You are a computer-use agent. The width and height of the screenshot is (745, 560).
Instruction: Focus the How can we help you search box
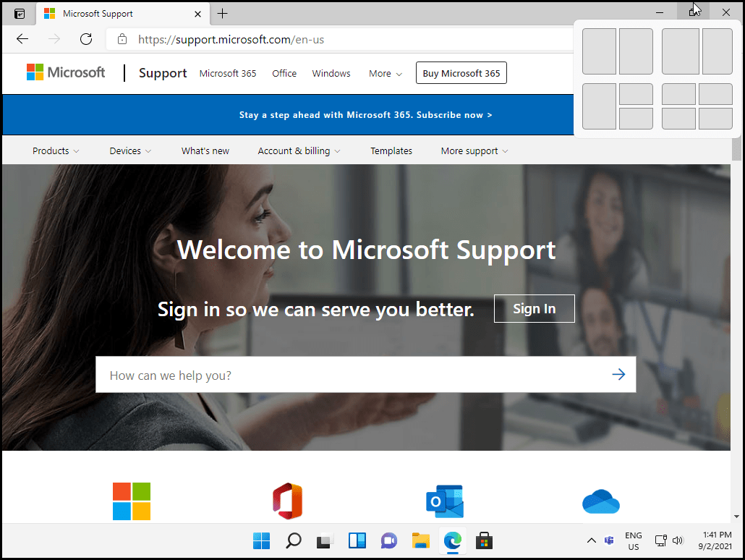tap(365, 375)
